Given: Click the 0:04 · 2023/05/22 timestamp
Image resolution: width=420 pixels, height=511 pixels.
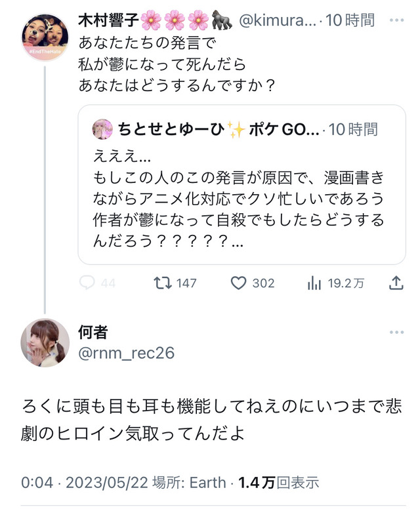Looking at the screenshot, I should 85,483.
